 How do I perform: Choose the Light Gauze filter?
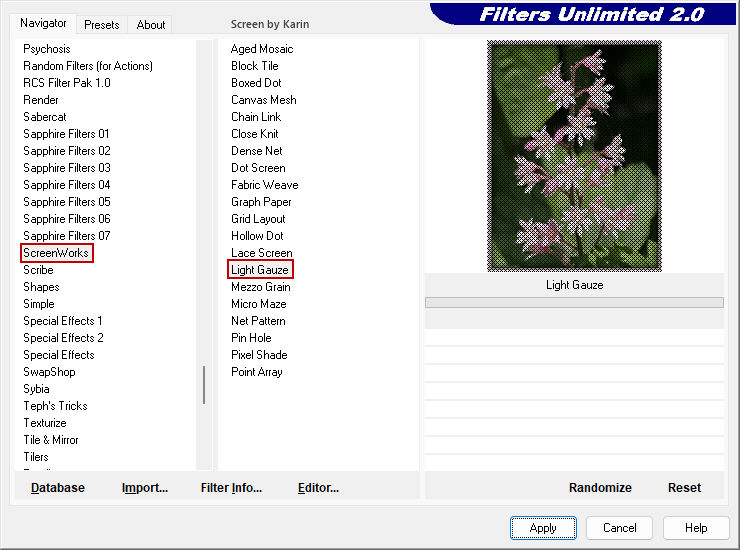pyautogui.click(x=260, y=270)
